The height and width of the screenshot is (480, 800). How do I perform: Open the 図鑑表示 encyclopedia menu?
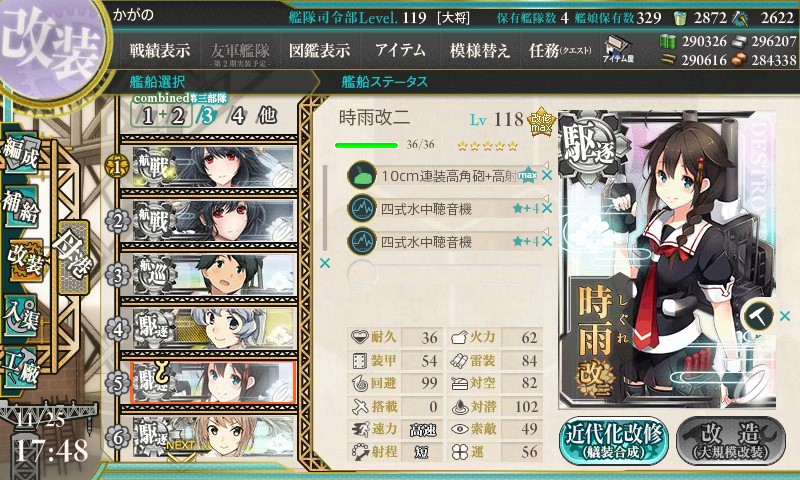[x=319, y=50]
